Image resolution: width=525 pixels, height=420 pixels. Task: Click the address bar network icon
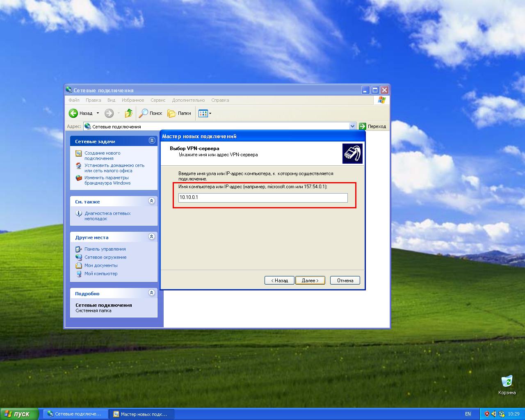[88, 126]
